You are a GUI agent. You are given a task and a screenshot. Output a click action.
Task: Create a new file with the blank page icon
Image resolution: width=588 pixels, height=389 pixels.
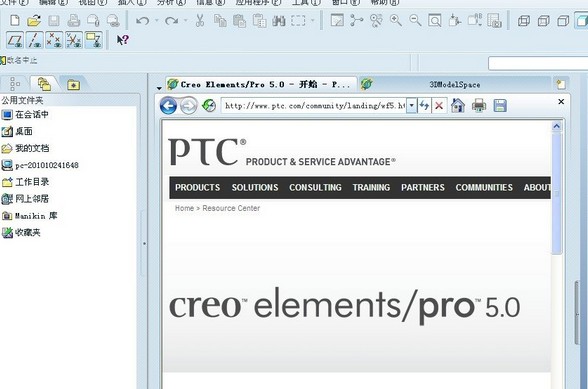(15, 20)
